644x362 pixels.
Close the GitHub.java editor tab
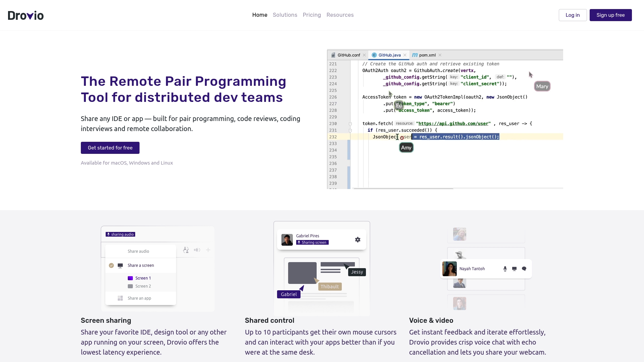point(405,55)
